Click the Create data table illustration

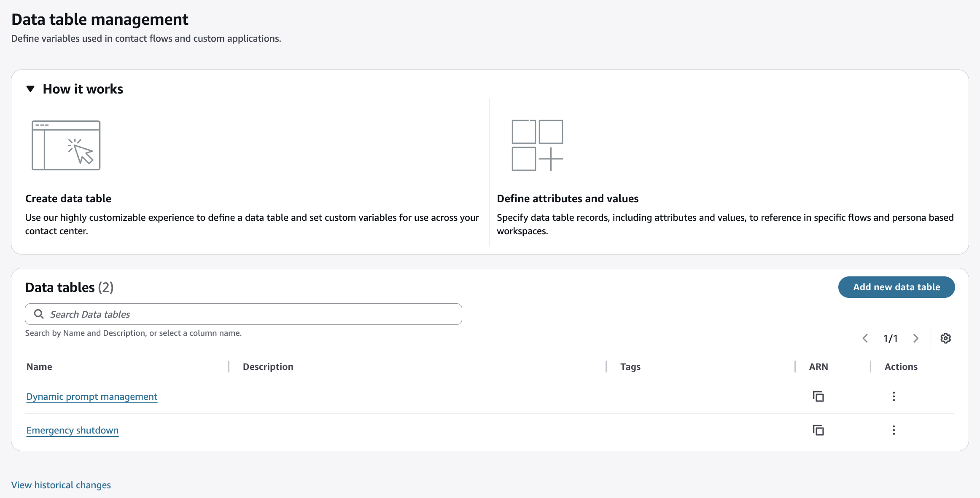point(66,145)
